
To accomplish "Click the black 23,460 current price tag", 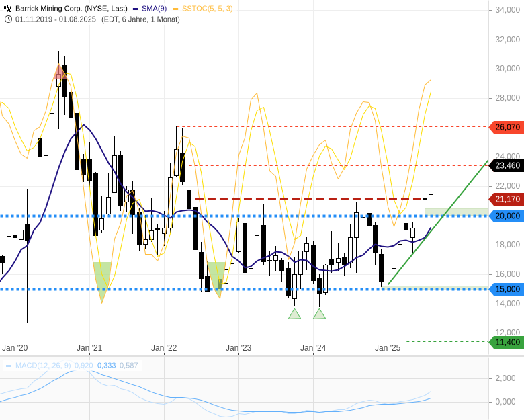I will 507,165.
